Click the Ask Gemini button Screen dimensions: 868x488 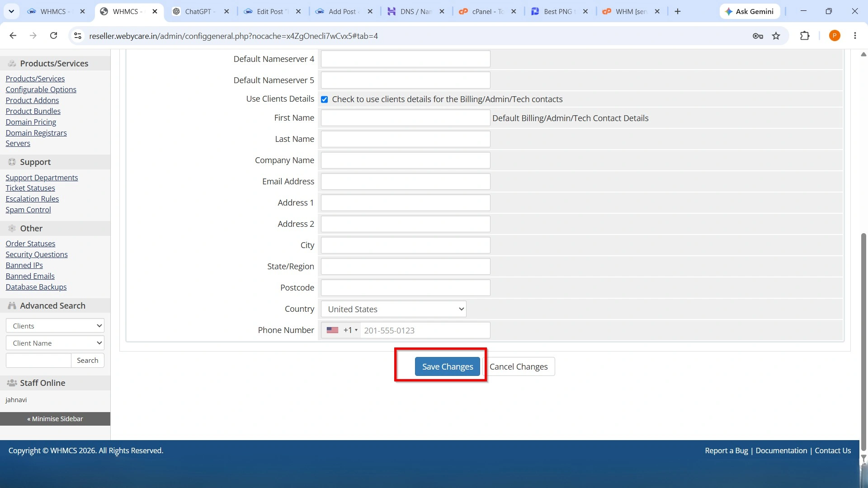coord(750,11)
